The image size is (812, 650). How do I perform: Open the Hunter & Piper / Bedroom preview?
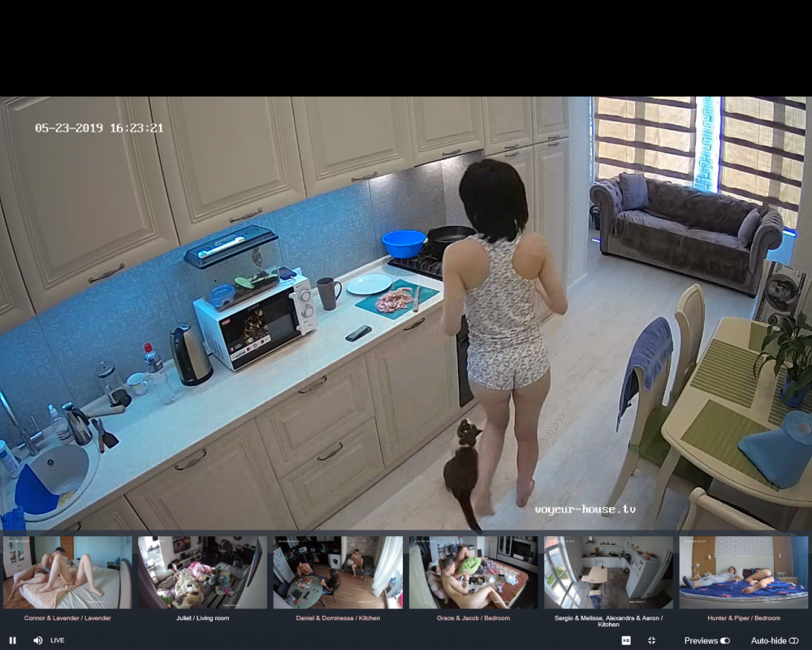coord(743,571)
